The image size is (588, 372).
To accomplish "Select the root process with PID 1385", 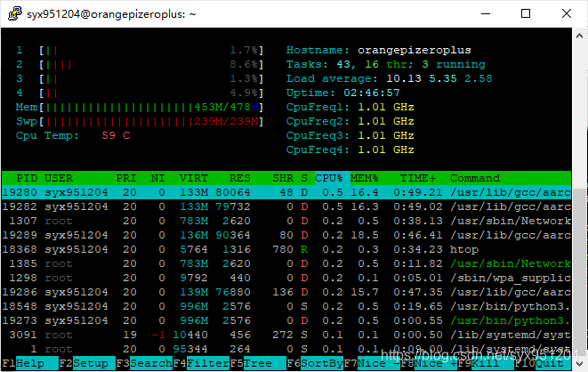I will (x=286, y=263).
